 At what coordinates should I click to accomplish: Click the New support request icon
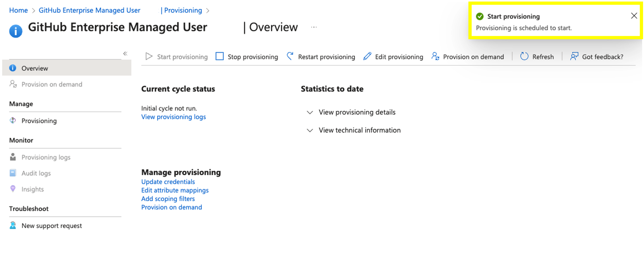click(x=13, y=225)
